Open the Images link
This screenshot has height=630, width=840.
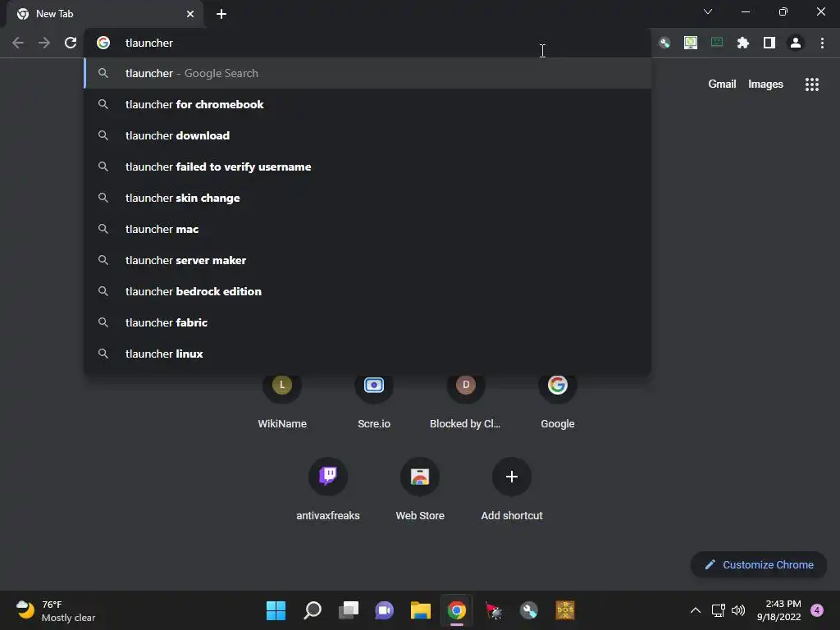point(765,84)
